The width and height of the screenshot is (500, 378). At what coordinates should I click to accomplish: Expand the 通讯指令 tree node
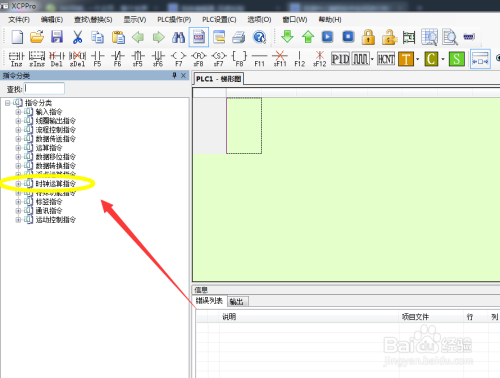pos(18,211)
